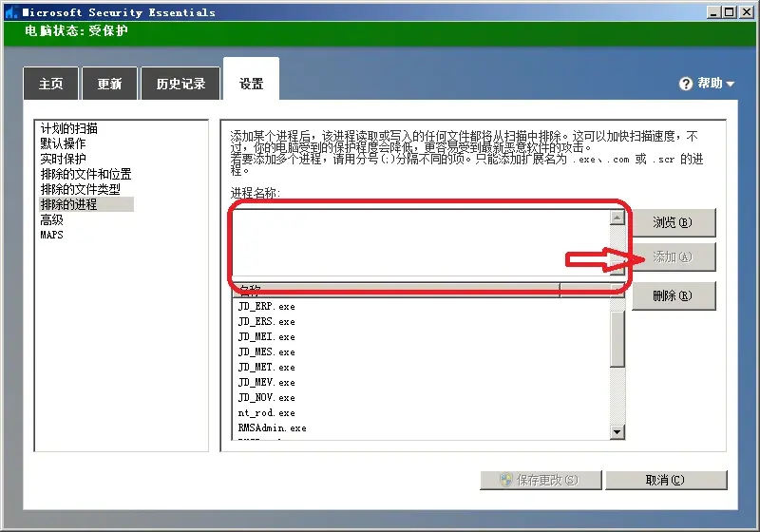Open the 主页 tab

point(51,84)
